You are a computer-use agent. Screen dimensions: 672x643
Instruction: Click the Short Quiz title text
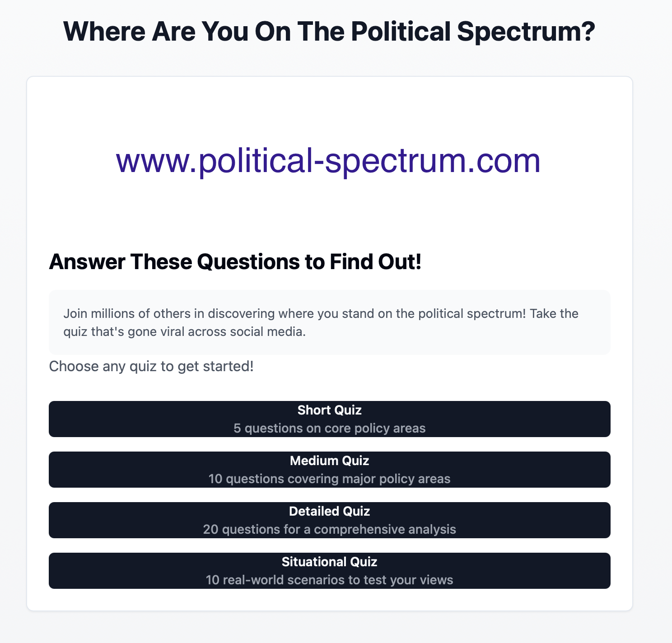pyautogui.click(x=329, y=410)
